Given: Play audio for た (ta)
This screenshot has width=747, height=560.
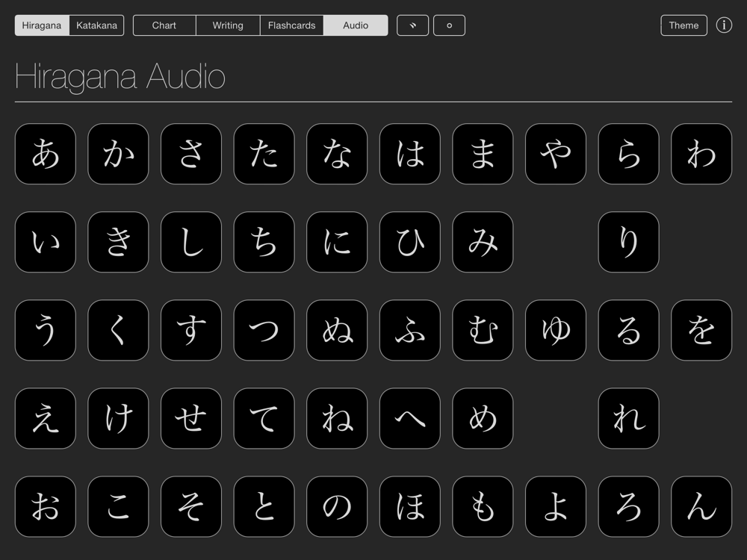Looking at the screenshot, I should [264, 154].
